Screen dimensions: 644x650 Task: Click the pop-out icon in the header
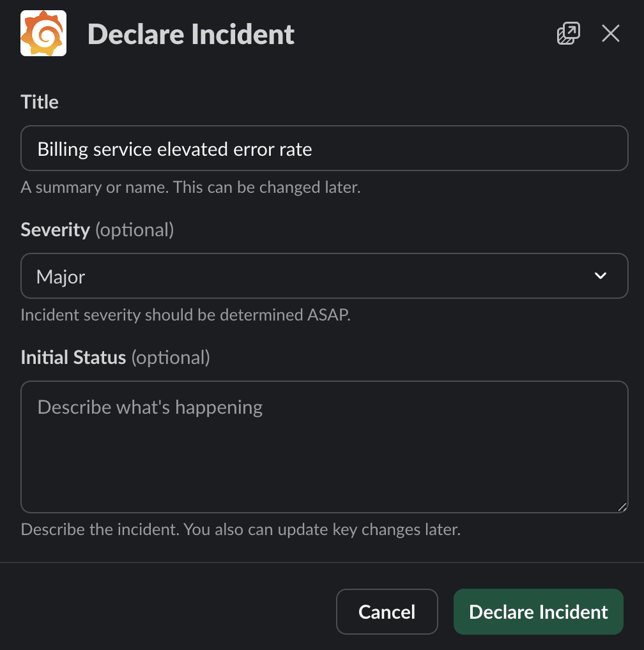[567, 33]
